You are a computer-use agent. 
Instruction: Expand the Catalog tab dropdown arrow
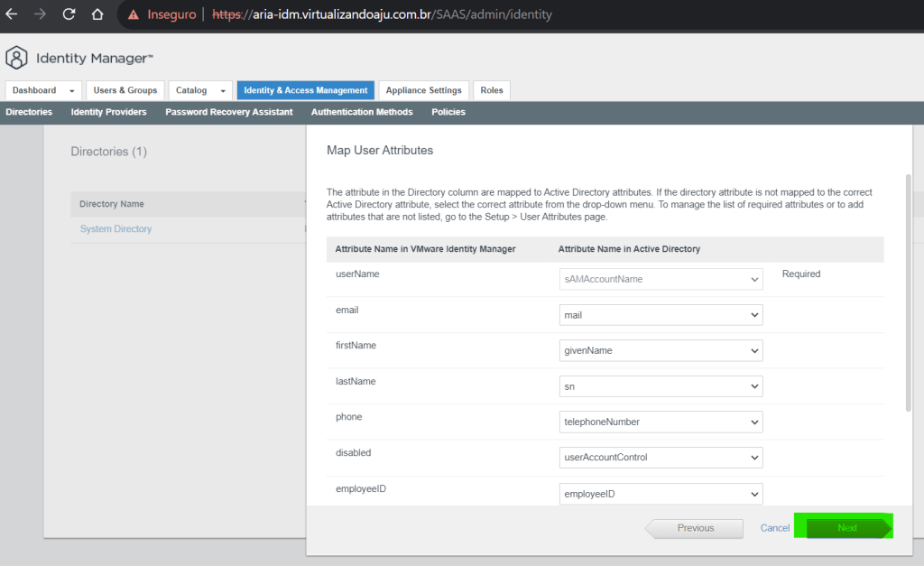(x=221, y=91)
